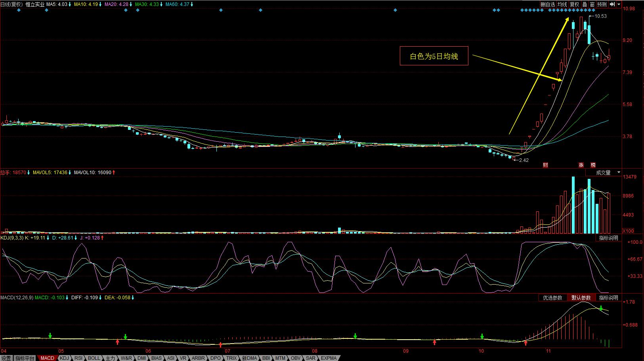The height and width of the screenshot is (361, 644).
Task: Click the 11 month label on time axis
Action: [x=548, y=351]
